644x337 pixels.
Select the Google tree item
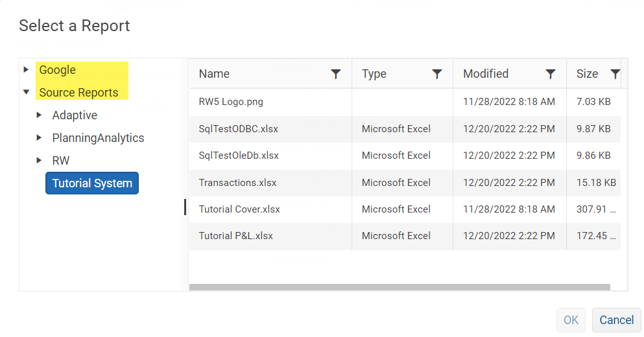coord(57,70)
